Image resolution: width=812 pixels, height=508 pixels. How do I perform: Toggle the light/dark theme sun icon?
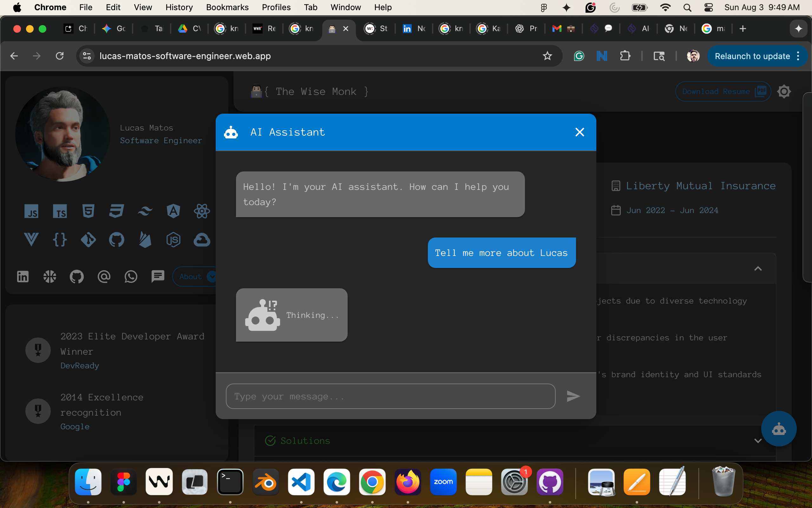point(784,91)
